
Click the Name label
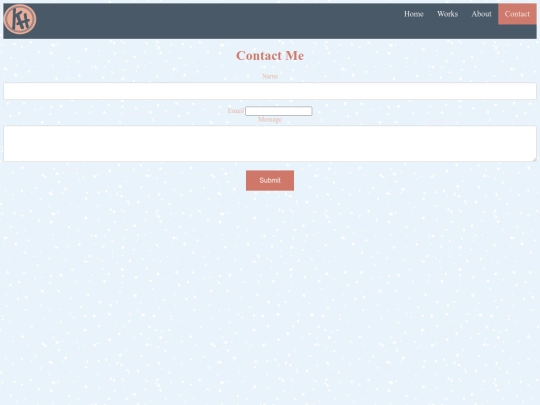(270, 76)
